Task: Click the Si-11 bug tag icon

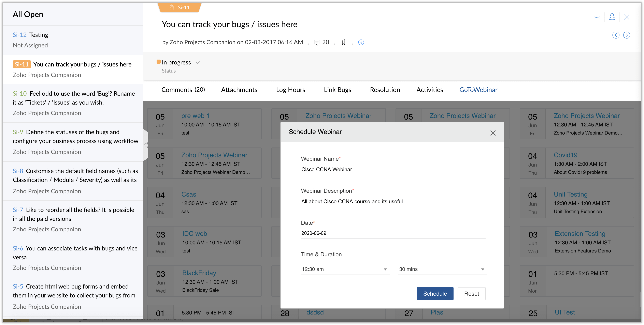Action: click(172, 7)
